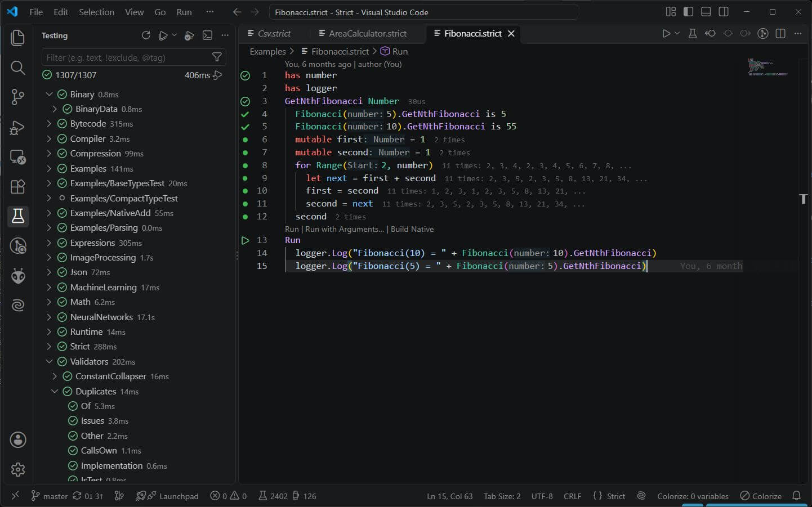Click the notifications bell in status bar
812x507 pixels.
[796, 496]
